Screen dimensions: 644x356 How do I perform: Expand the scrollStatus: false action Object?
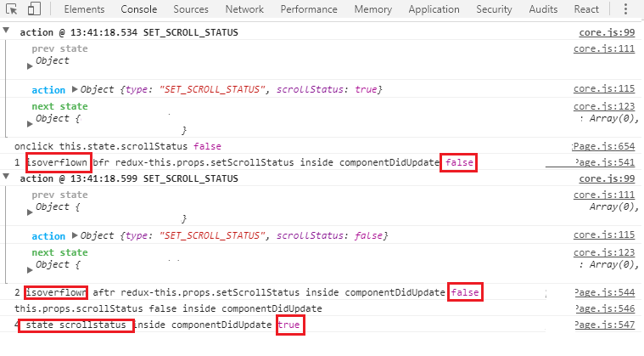(x=75, y=235)
